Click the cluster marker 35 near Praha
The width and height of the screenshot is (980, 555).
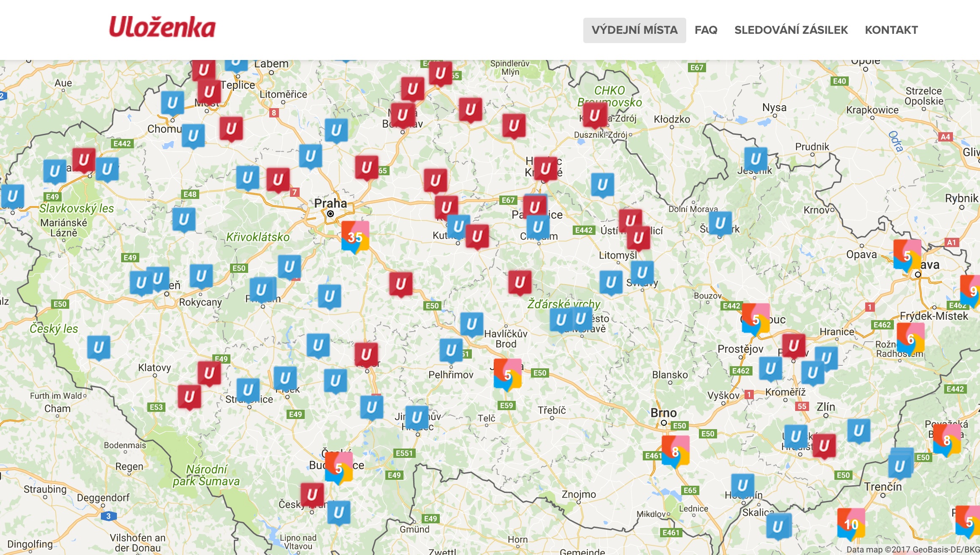(355, 237)
